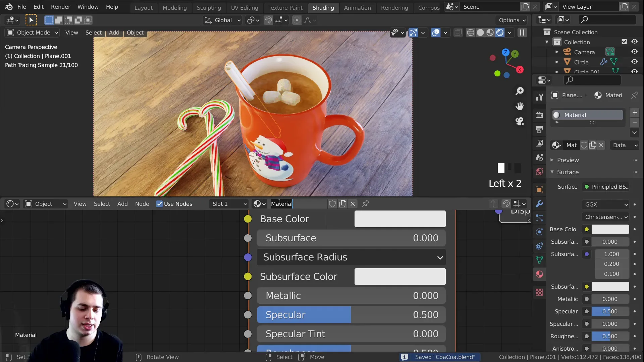Unlink material with X in node editor header

[353, 204]
